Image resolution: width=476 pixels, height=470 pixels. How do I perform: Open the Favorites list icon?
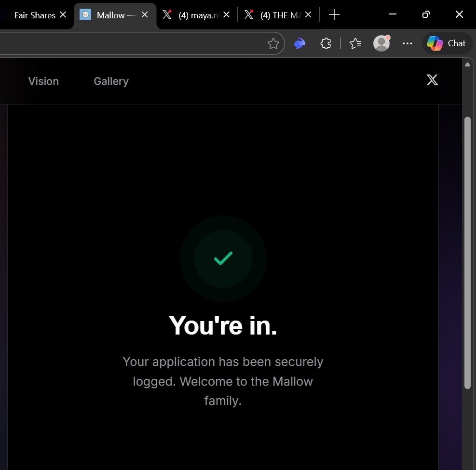[355, 43]
